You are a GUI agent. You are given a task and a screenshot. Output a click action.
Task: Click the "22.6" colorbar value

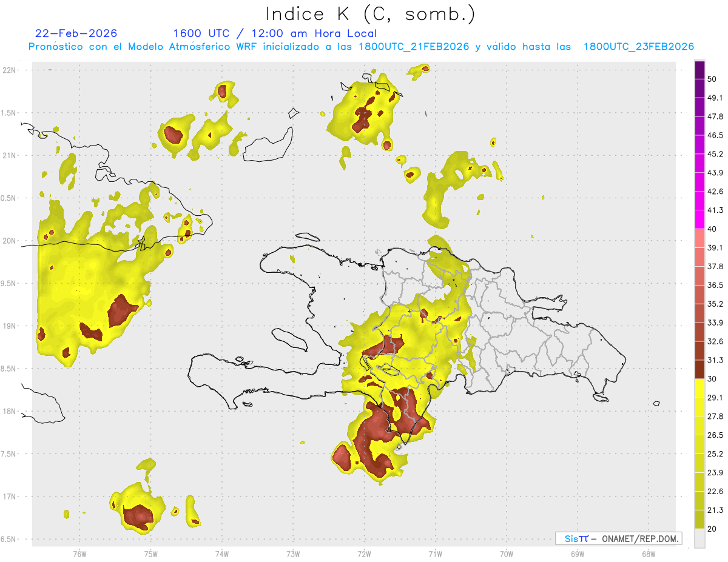tap(715, 491)
